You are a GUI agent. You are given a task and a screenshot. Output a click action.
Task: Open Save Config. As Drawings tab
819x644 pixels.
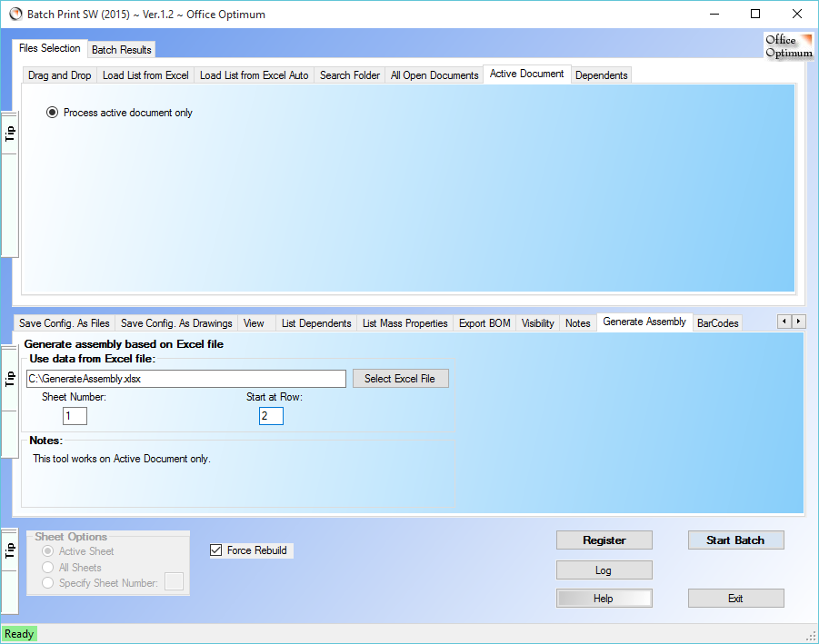pyautogui.click(x=176, y=323)
